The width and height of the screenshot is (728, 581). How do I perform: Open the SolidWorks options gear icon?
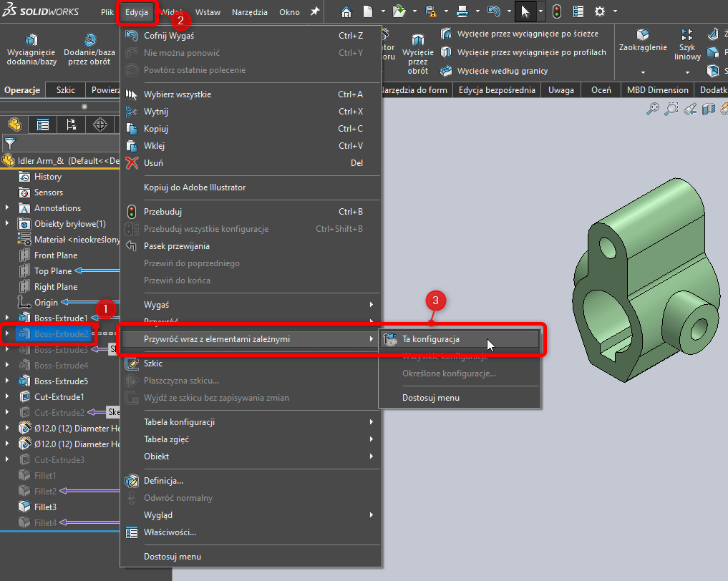click(x=599, y=11)
